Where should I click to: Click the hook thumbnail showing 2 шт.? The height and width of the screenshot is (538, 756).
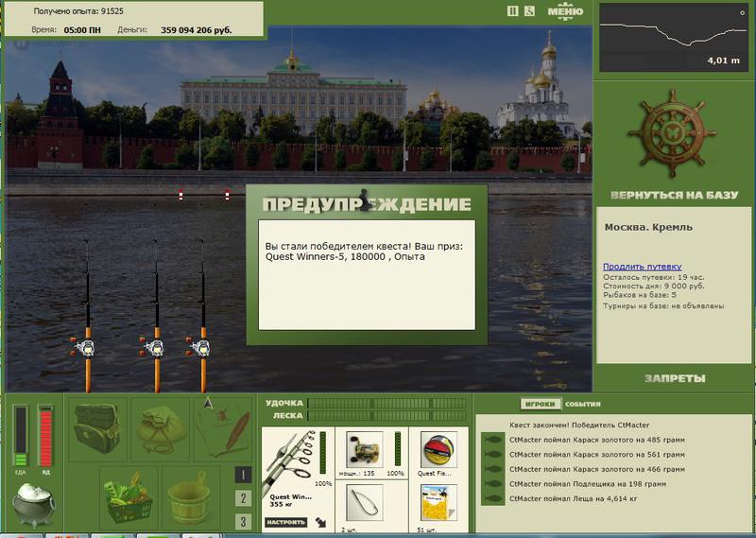(364, 503)
